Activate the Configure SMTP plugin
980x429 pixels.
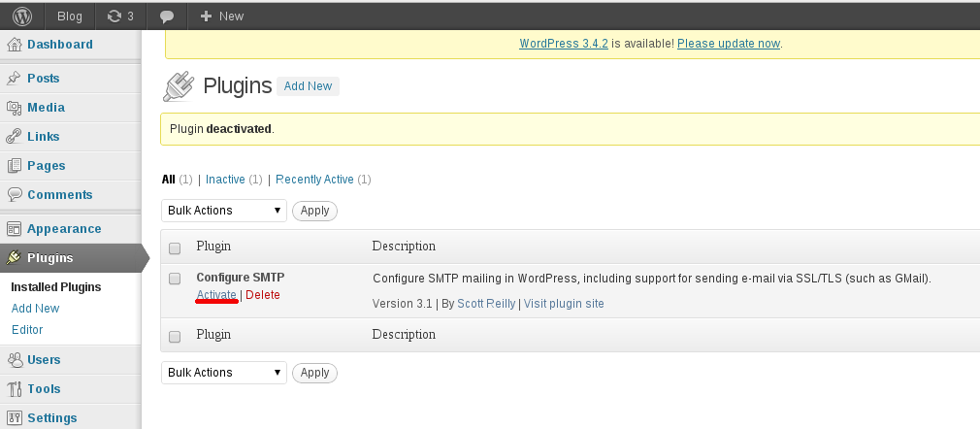[x=216, y=294]
